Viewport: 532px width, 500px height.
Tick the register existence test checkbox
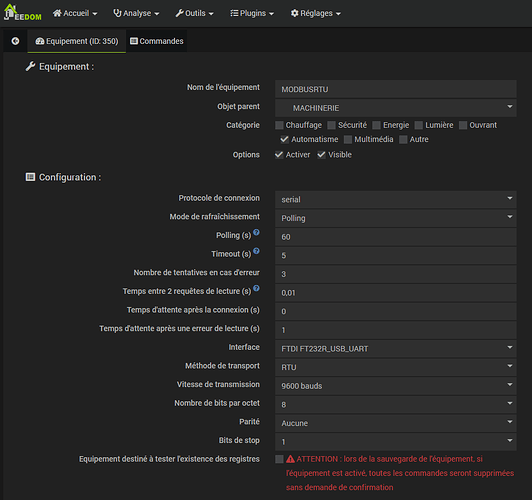pyautogui.click(x=279, y=459)
